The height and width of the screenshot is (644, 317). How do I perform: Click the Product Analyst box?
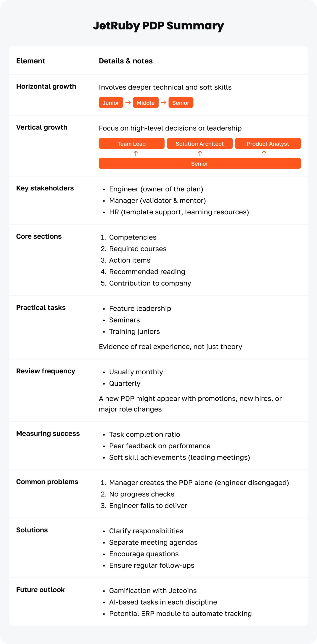tap(268, 144)
